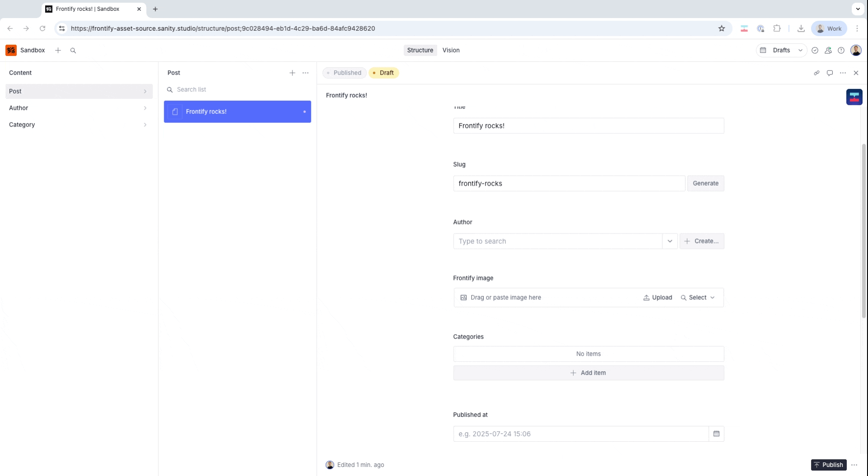
Task: Click the editor avatar next to Edited
Action: (x=330, y=465)
